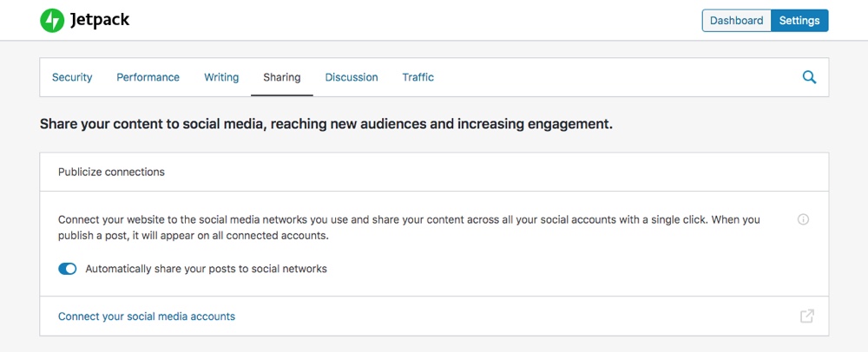This screenshot has height=352, width=868.
Task: Open the Security tab
Action: pyautogui.click(x=72, y=77)
